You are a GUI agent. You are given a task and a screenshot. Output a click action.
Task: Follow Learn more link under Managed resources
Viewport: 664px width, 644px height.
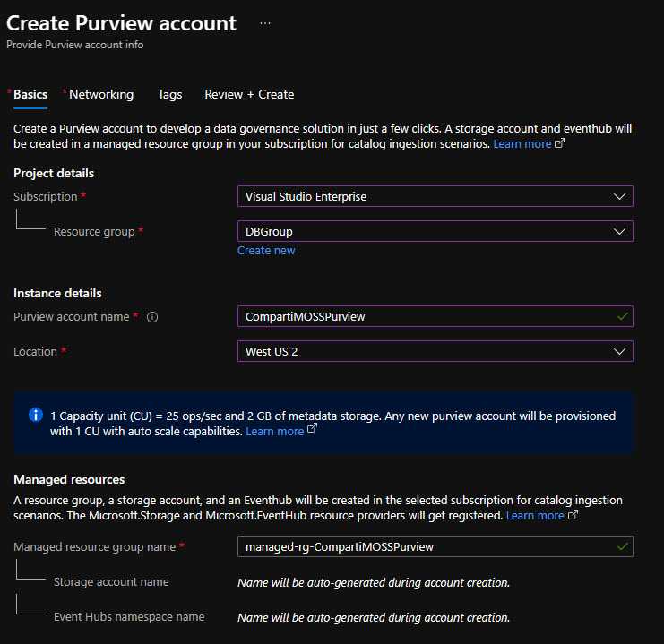(535, 516)
